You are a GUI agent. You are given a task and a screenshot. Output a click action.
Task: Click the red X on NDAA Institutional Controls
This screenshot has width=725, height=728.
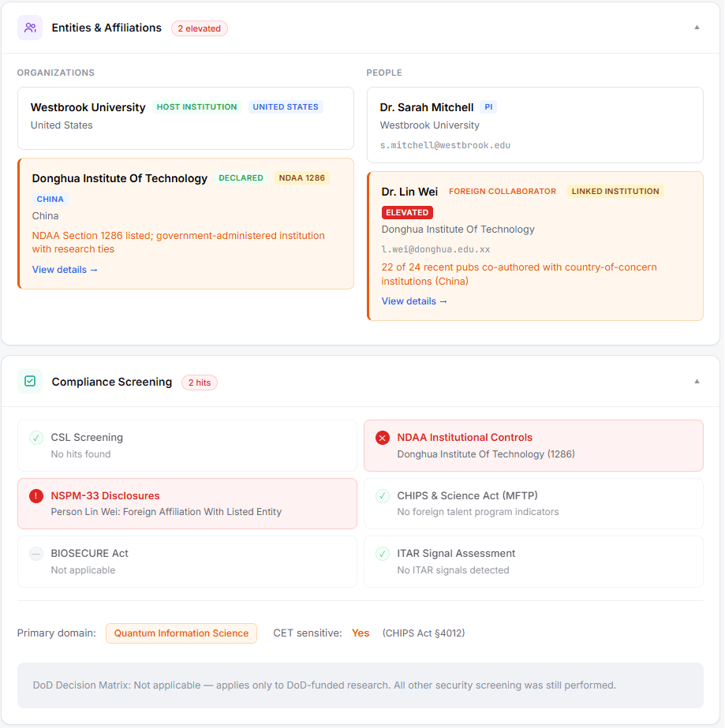tap(383, 437)
